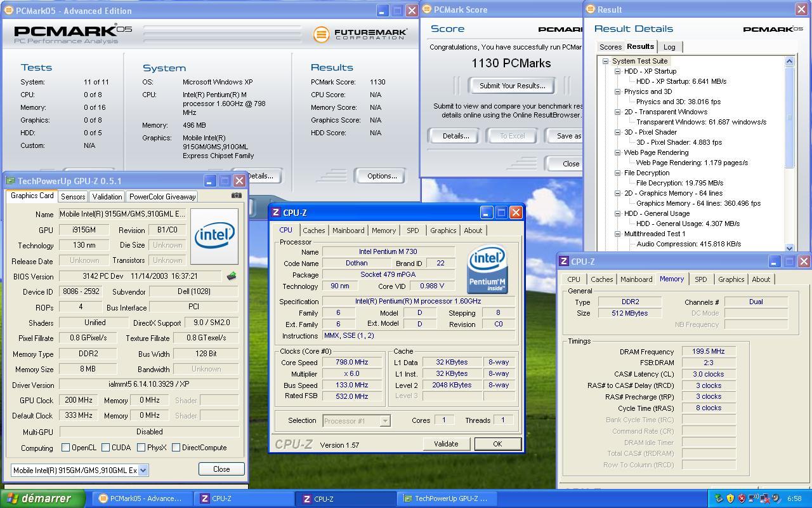Enable the CUDA checkbox
This screenshot has height=508, width=812.
tap(105, 448)
